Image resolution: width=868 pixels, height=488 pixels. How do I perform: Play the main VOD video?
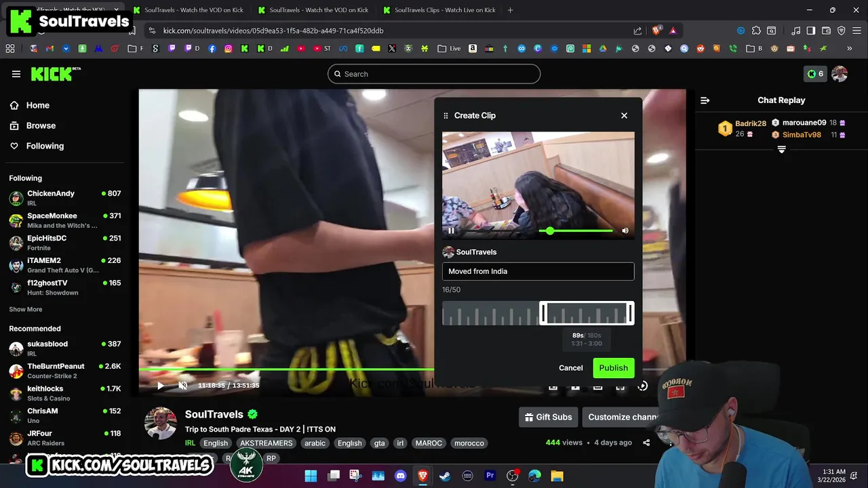[x=161, y=386]
